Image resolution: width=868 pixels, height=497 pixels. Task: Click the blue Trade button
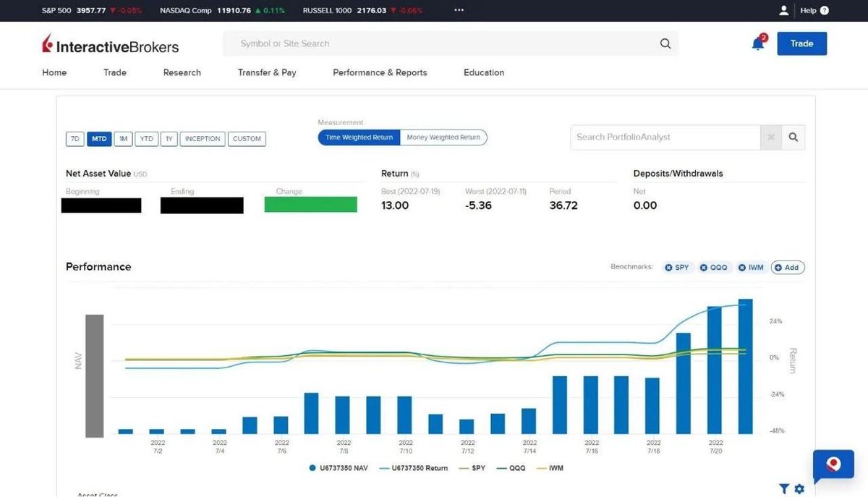(x=801, y=43)
